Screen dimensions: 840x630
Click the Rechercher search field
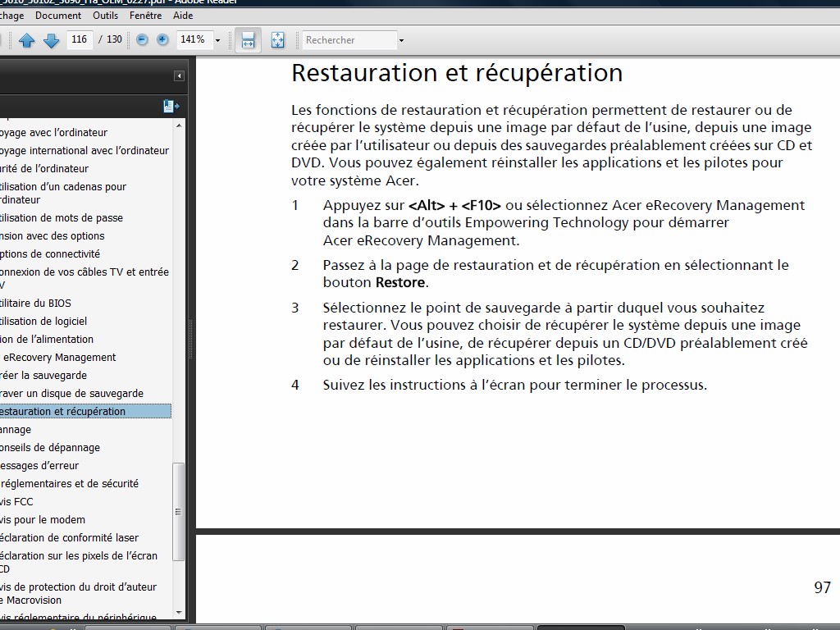(349, 40)
